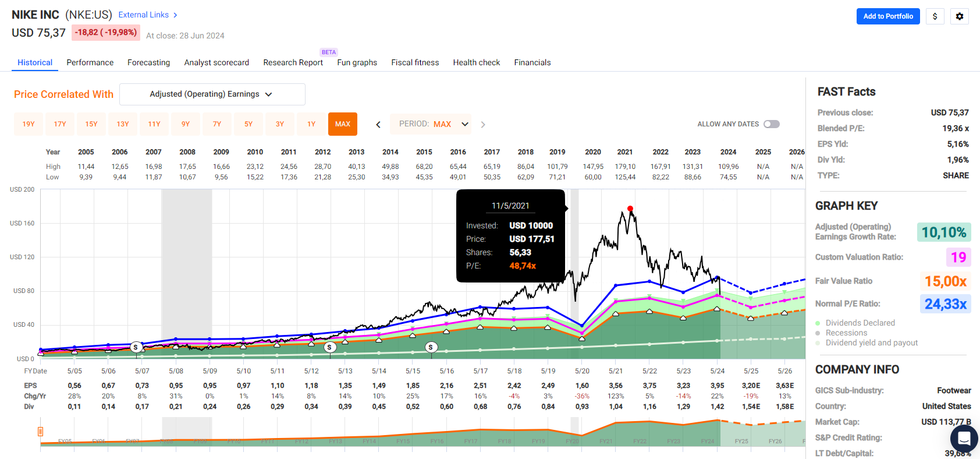
Task: Click the red peak price dot on chart
Action: click(630, 209)
